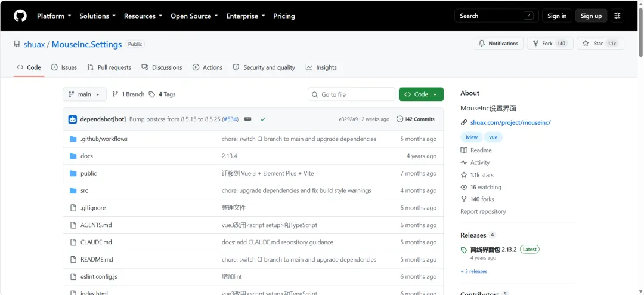Click the Sign in button
Screen dimensions: 644x295
(x=557, y=16)
